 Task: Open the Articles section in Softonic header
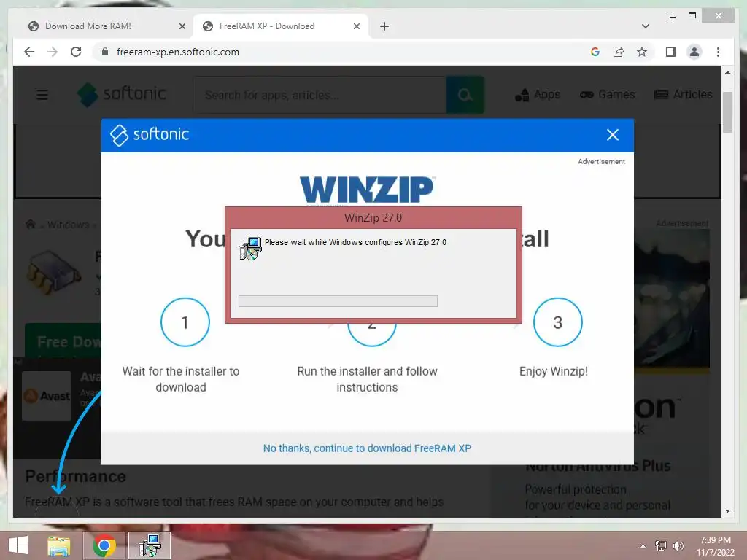[x=683, y=95]
